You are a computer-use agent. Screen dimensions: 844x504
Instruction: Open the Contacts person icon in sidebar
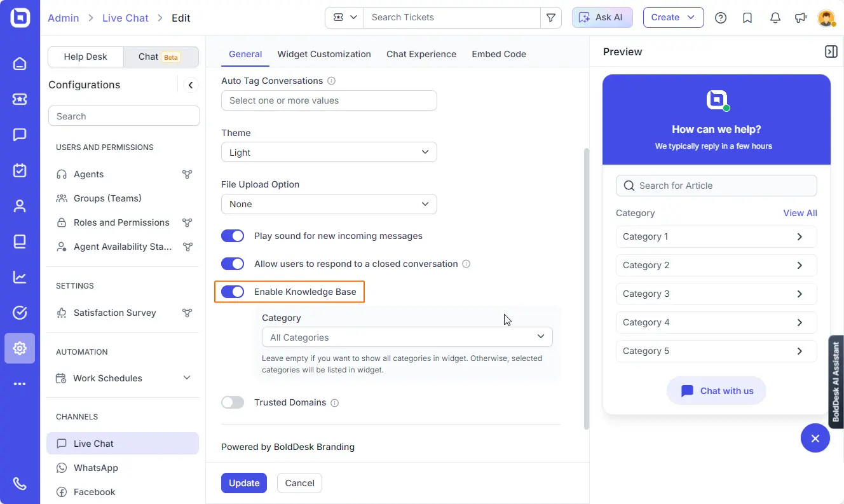(x=20, y=206)
